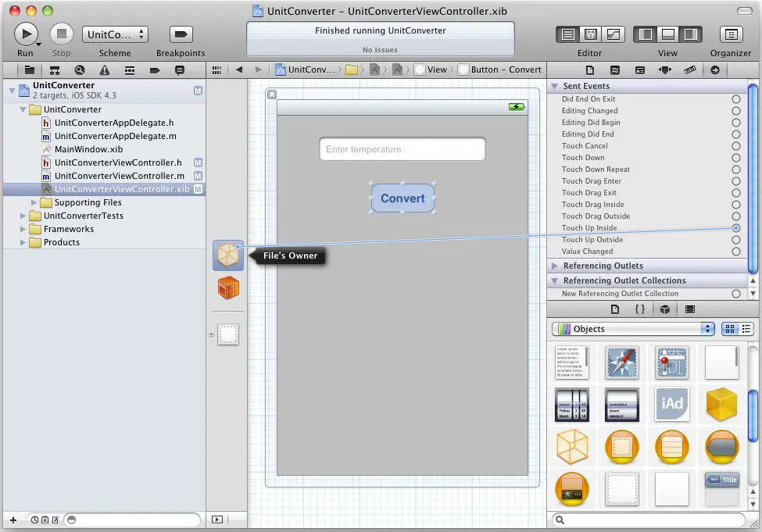Viewport: 762px width, 532px height.
Task: Click the Editing Changed connection circle
Action: [x=735, y=111]
